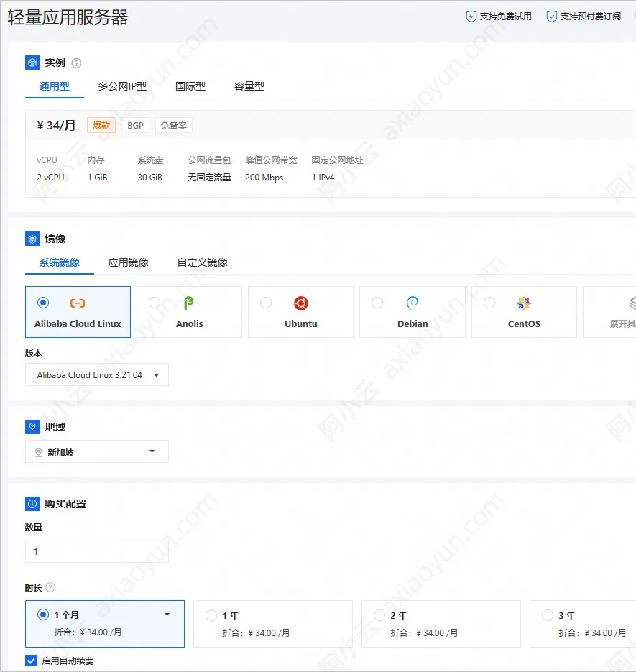The image size is (636, 672).
Task: Toggle the 启用自动续费 checkbox
Action: 31,661
